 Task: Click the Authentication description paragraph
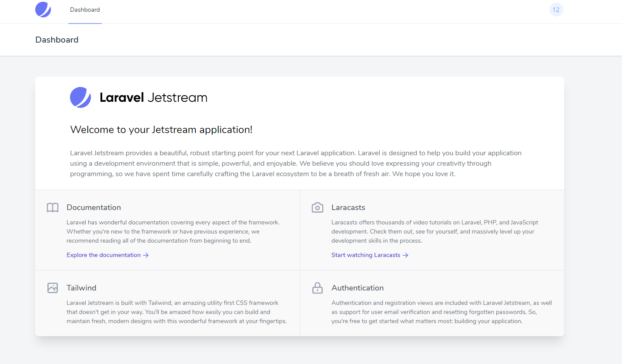point(441,312)
